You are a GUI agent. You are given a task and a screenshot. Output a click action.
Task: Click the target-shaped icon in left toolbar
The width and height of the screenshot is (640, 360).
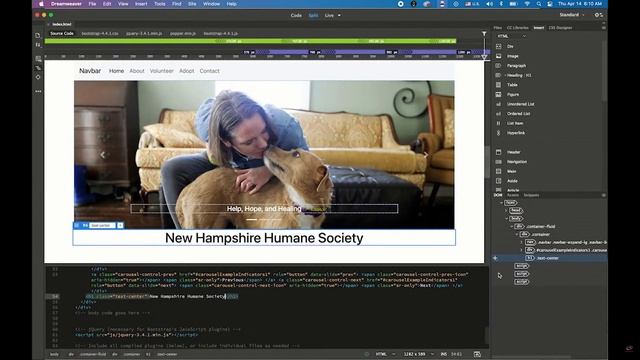(x=38, y=77)
